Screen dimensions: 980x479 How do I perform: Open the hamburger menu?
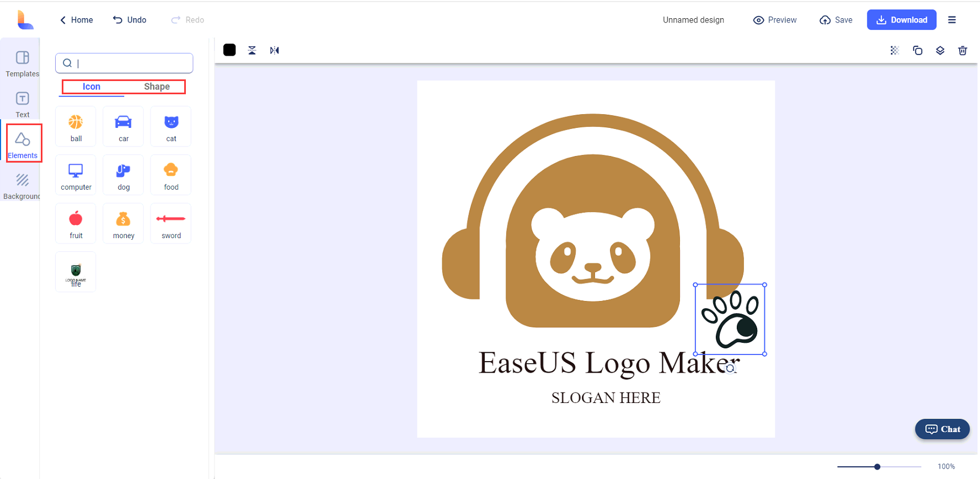[x=952, y=20]
